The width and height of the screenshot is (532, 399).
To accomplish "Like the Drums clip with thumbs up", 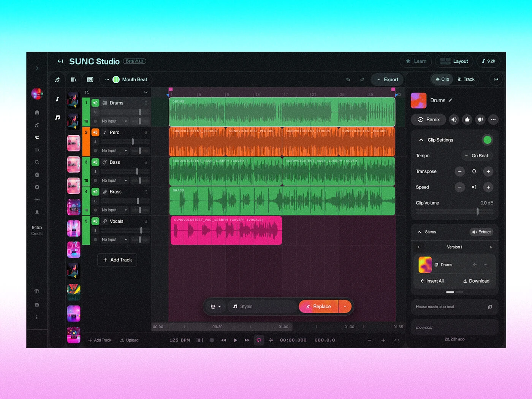I will pos(467,120).
